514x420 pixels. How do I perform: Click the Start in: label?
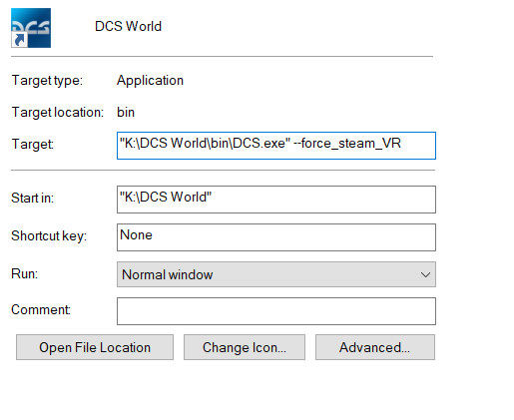(x=33, y=198)
